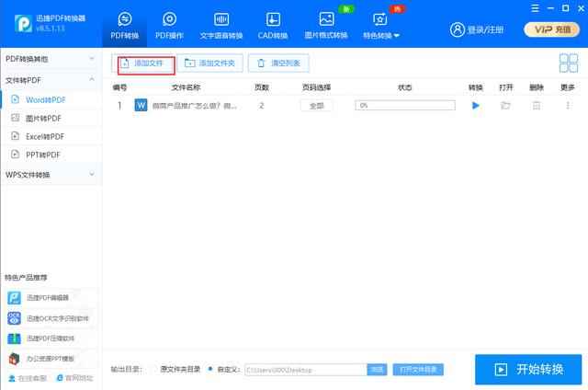The height and width of the screenshot is (390, 588).
Task: Start conversion with blue play icon
Action: pos(476,106)
